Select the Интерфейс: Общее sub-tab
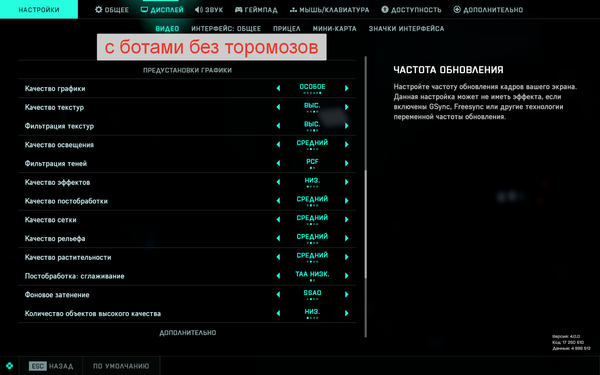Image resolution: width=600 pixels, height=375 pixels. [226, 29]
